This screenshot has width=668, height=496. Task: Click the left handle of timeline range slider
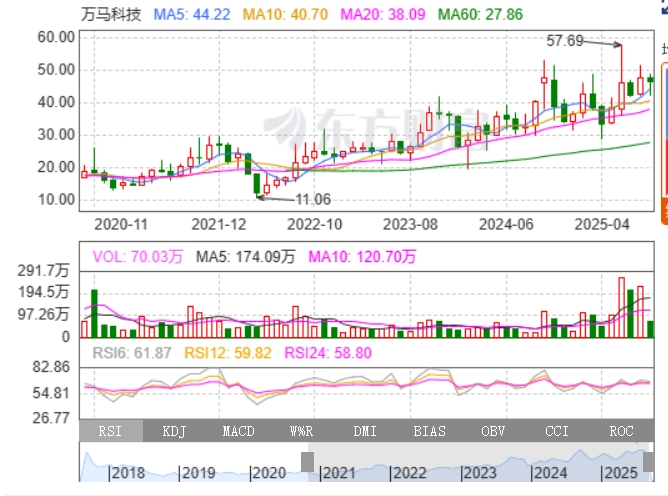(308, 462)
